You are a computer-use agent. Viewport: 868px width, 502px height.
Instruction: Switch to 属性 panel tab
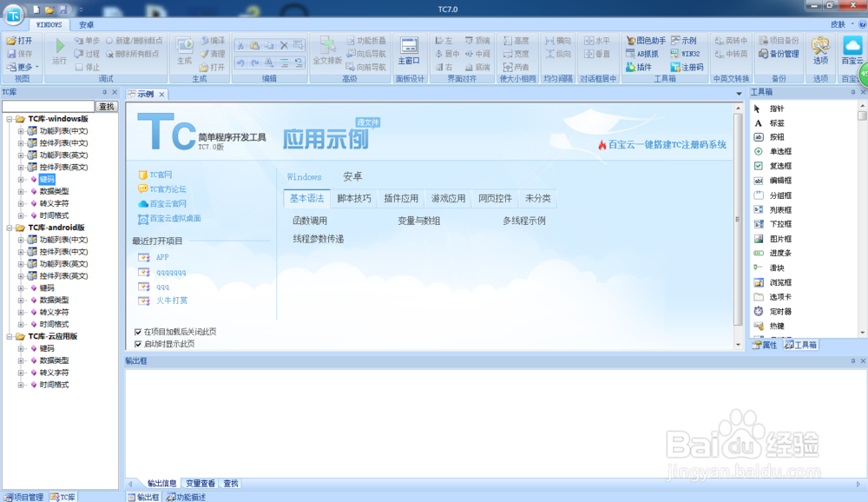pos(765,345)
